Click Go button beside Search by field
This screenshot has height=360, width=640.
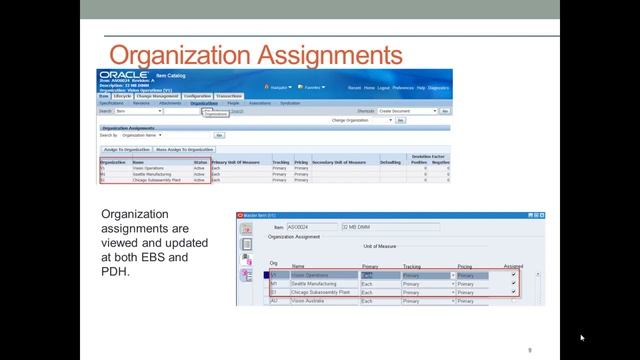click(219, 135)
